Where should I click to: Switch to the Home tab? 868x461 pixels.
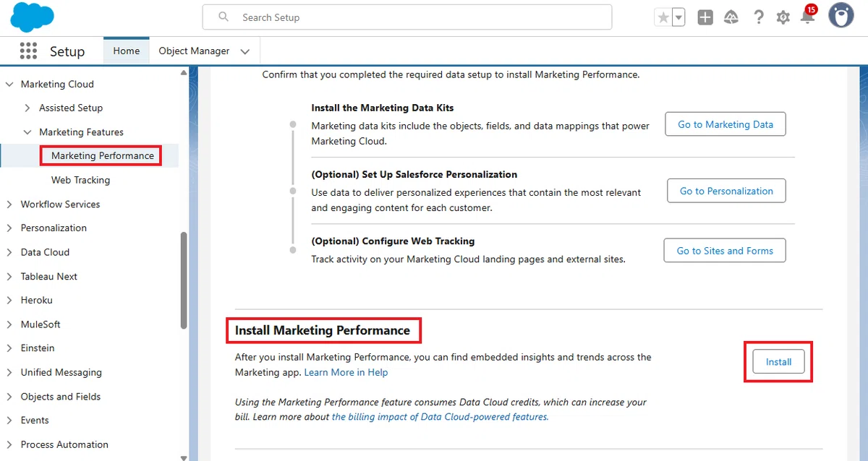click(x=127, y=51)
